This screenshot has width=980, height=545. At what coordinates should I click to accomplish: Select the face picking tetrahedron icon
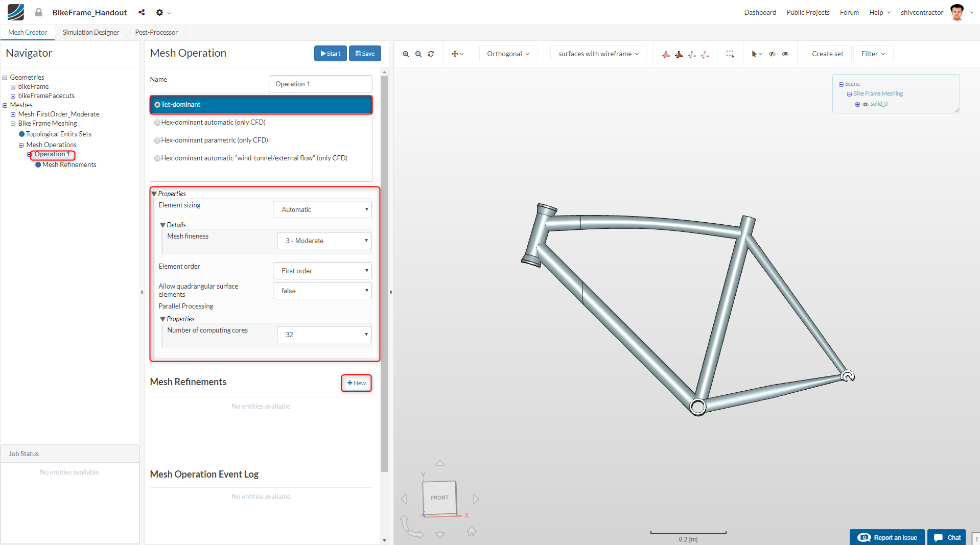click(679, 54)
